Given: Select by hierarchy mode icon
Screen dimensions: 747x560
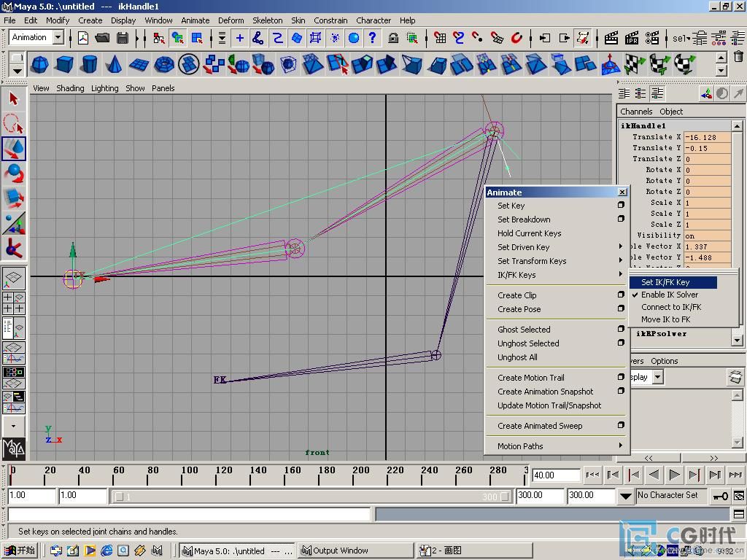Looking at the screenshot, I should point(158,38).
